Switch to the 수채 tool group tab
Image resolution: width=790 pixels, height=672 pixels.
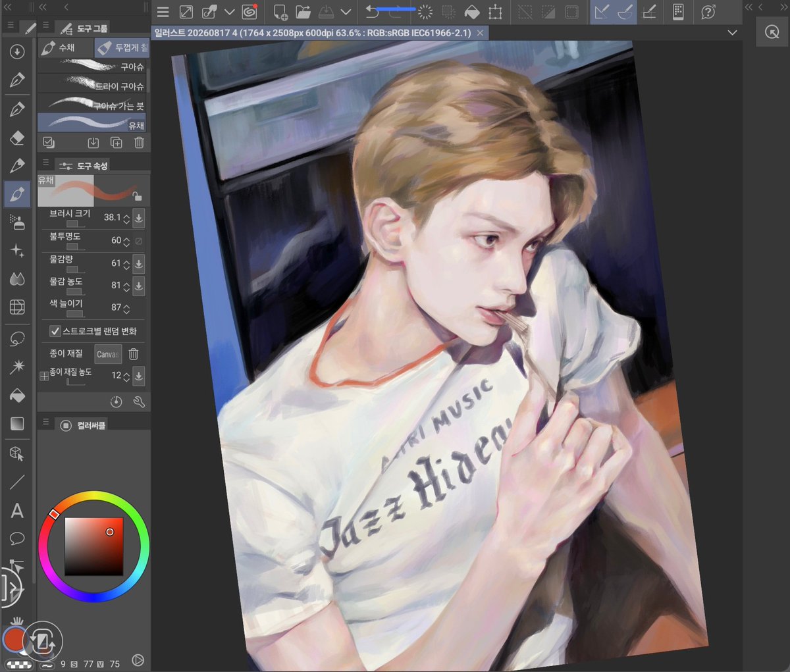tap(65, 47)
